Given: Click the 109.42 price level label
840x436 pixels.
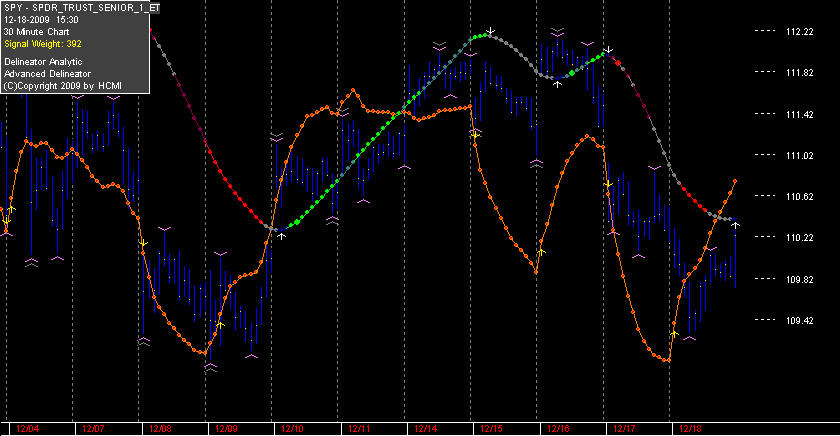Looking at the screenshot, I should click(x=799, y=320).
